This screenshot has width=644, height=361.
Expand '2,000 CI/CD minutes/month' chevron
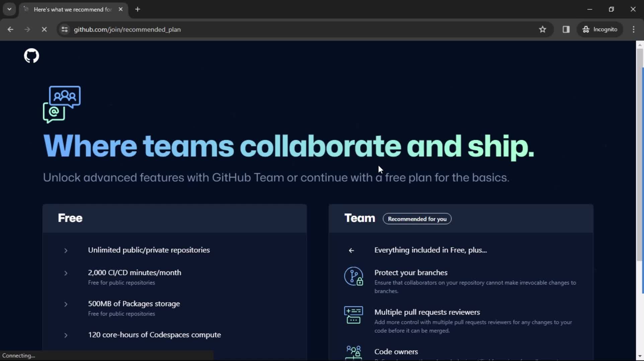[x=66, y=273]
